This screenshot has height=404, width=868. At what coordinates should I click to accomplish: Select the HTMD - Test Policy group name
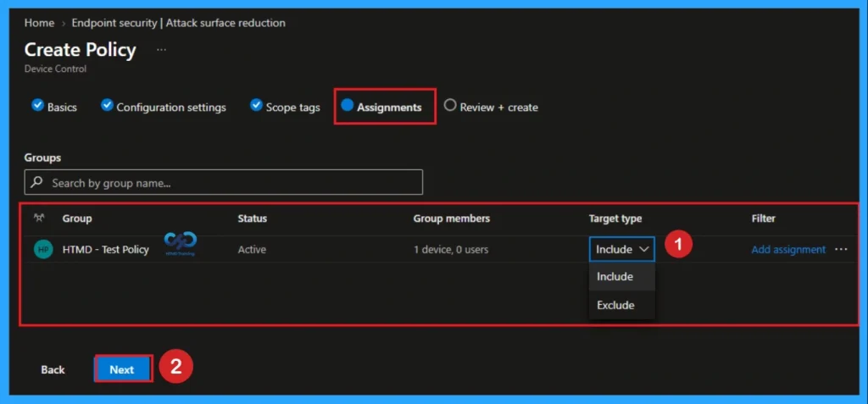(105, 250)
